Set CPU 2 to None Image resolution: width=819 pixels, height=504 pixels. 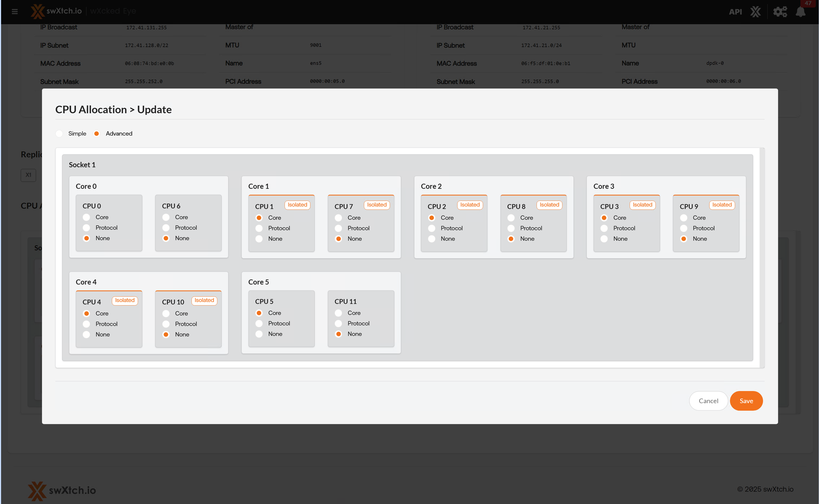(x=431, y=239)
